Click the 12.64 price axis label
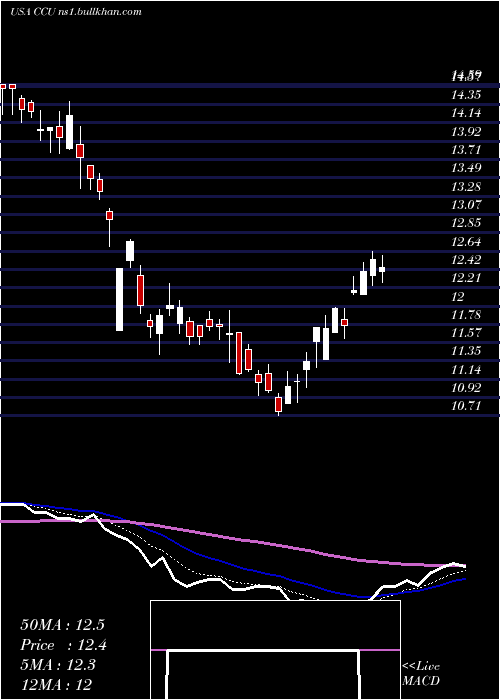Viewport: 500px width, 700px height. coord(466,242)
